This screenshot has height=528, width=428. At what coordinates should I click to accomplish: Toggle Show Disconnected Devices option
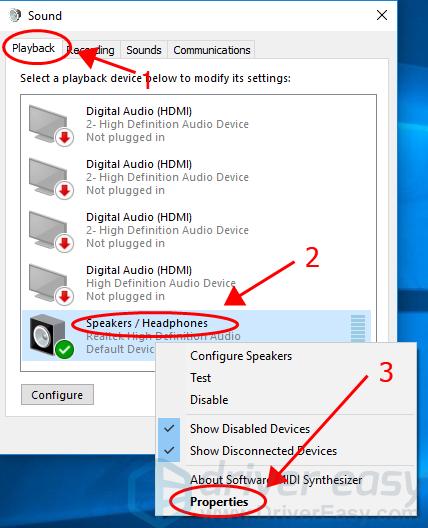coord(263,451)
